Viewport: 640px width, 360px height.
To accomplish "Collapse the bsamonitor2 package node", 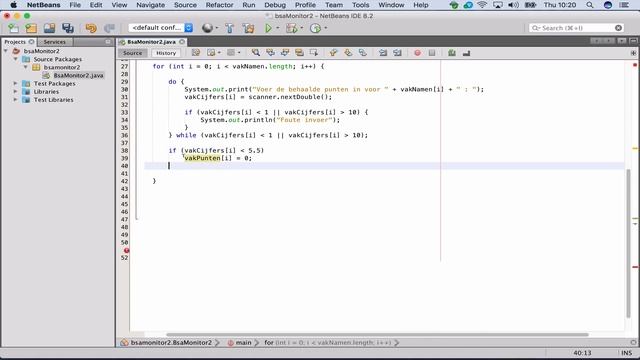I will coord(25,67).
